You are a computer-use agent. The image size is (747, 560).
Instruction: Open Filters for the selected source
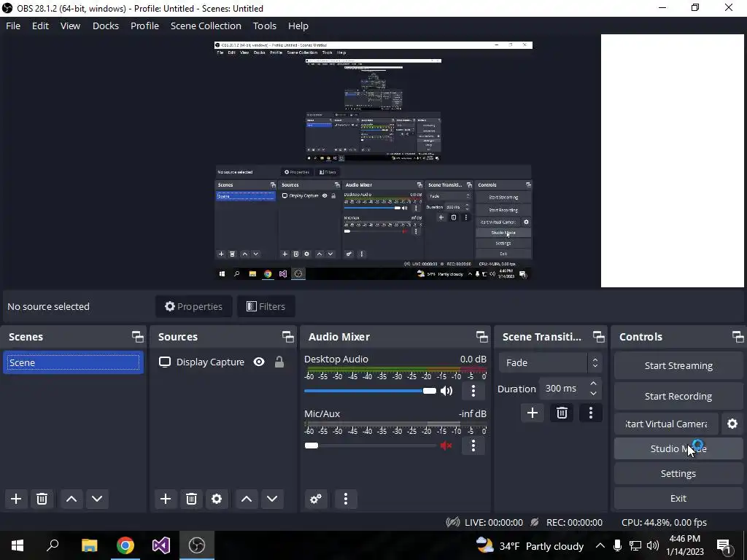(266, 306)
